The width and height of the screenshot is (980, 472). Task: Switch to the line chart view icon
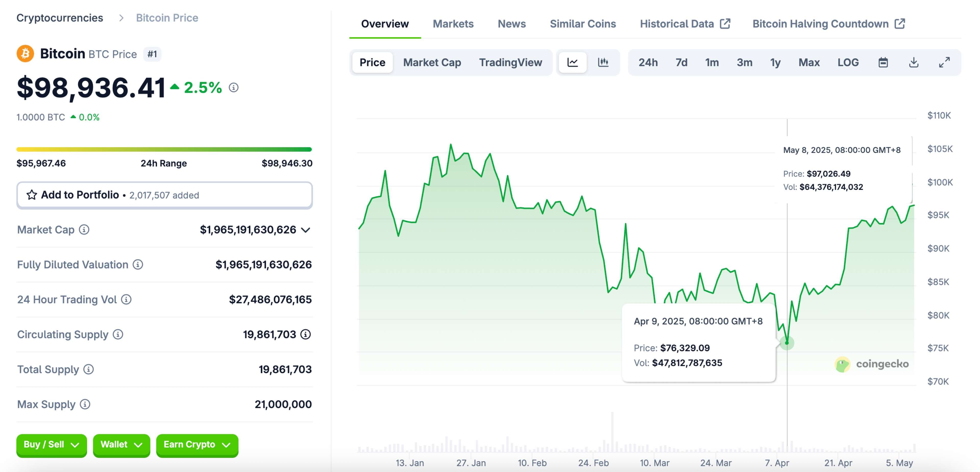pyautogui.click(x=572, y=62)
